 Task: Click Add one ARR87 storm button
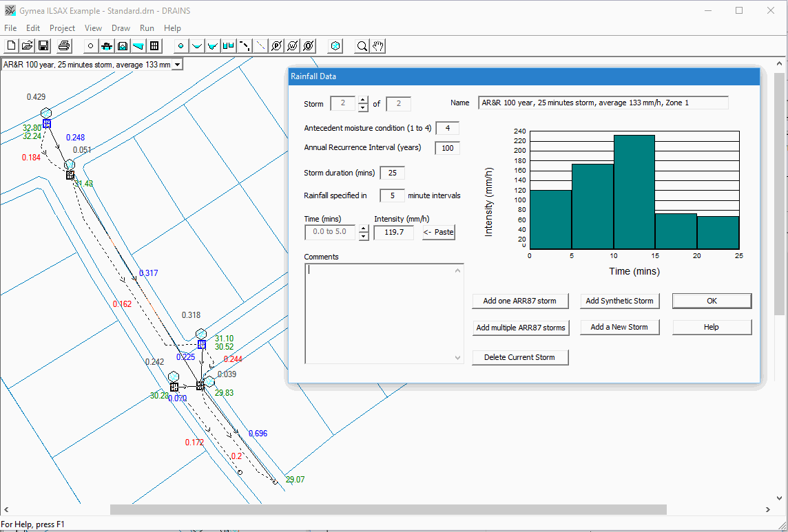(x=520, y=301)
